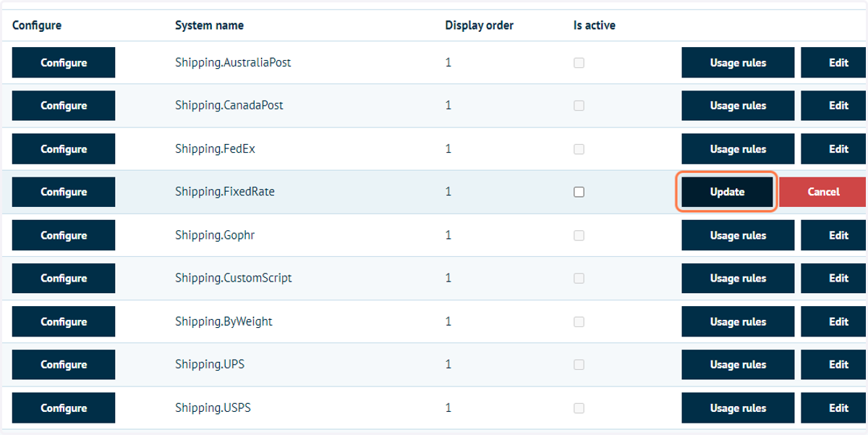The height and width of the screenshot is (435, 868).
Task: Open Configure for Shipping.ByWeight
Action: coord(64,321)
